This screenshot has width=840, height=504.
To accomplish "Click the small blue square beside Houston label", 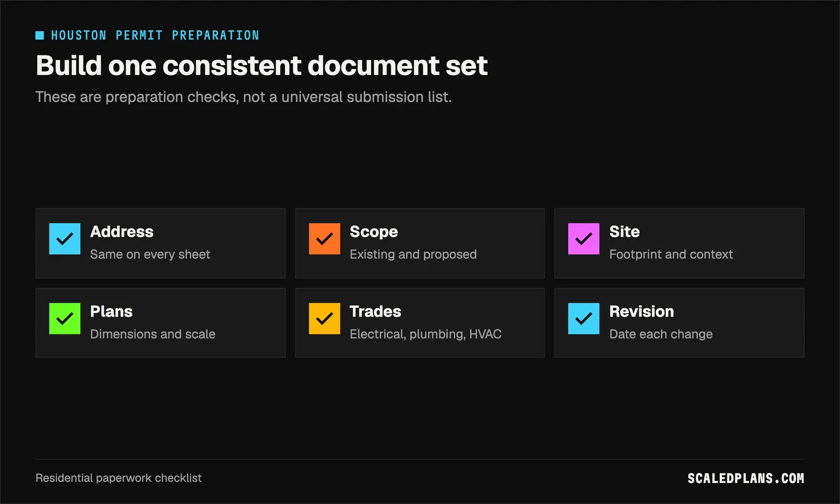I will [39, 35].
